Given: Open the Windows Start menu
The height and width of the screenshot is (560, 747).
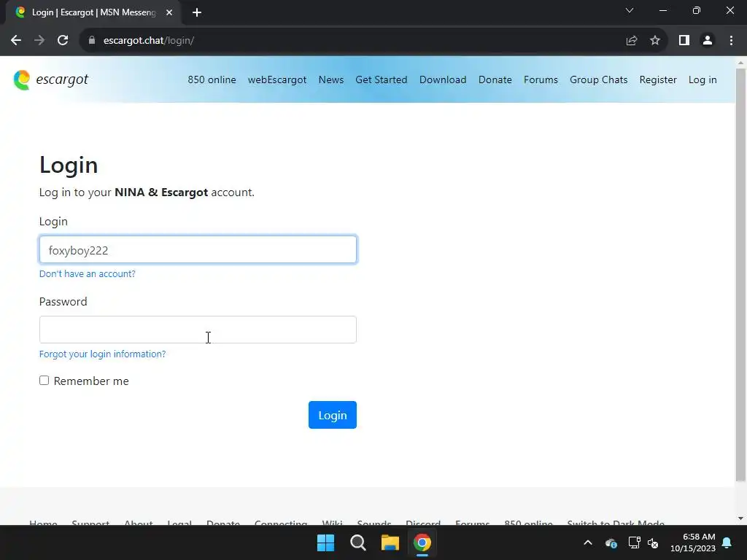Looking at the screenshot, I should pos(326,542).
